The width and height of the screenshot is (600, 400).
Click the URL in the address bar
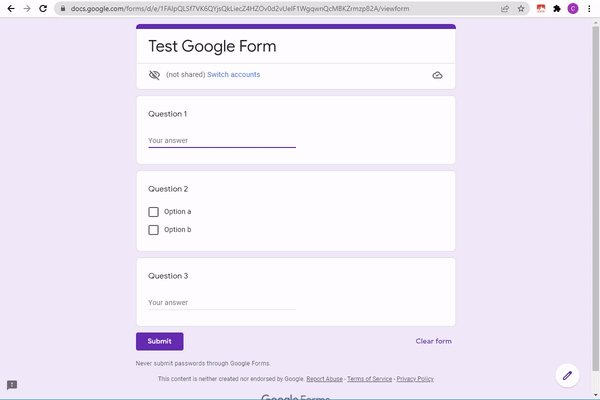[240, 8]
